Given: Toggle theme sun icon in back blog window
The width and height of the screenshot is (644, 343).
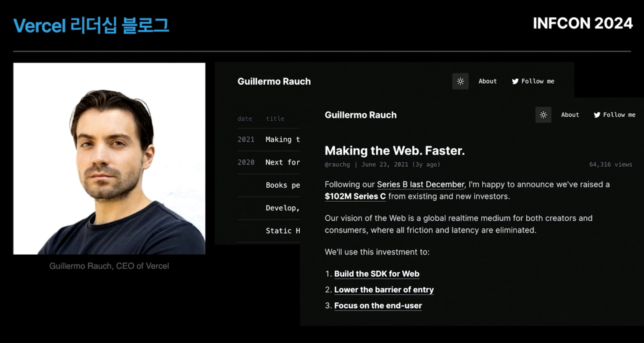Looking at the screenshot, I should (x=460, y=81).
